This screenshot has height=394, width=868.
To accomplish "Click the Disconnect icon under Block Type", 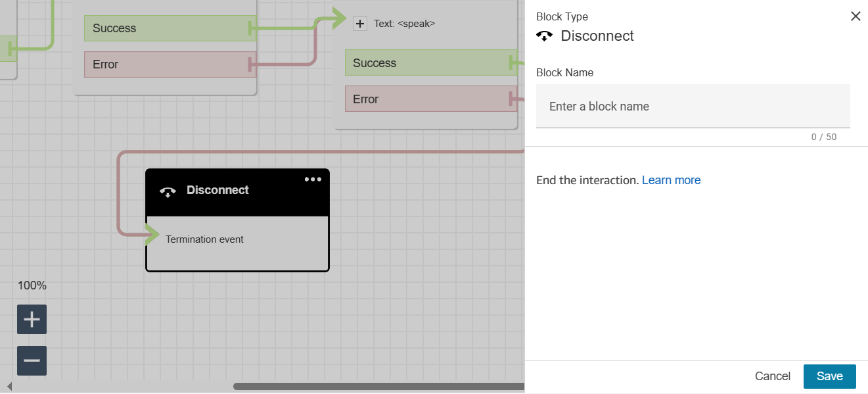I will 544,36.
